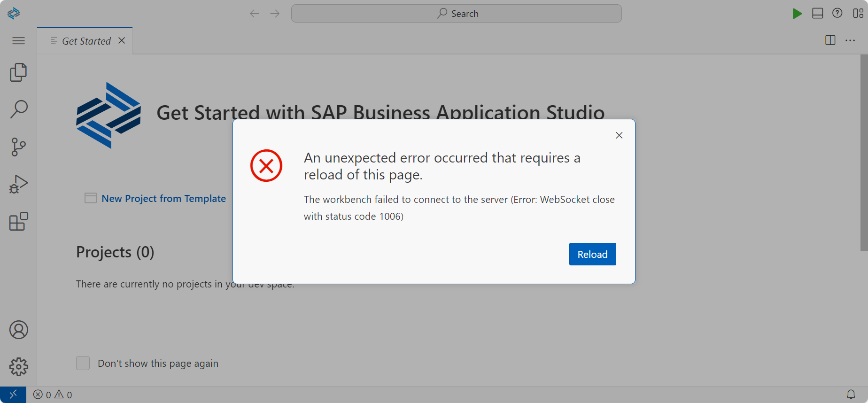Viewport: 868px width, 403px height.
Task: Split the editor to the right
Action: coord(830,40)
